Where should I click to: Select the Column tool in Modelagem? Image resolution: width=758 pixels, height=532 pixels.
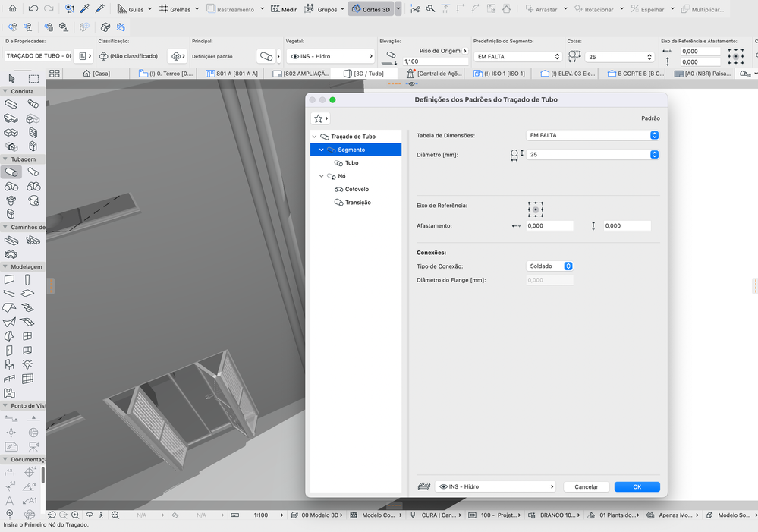[x=27, y=279]
